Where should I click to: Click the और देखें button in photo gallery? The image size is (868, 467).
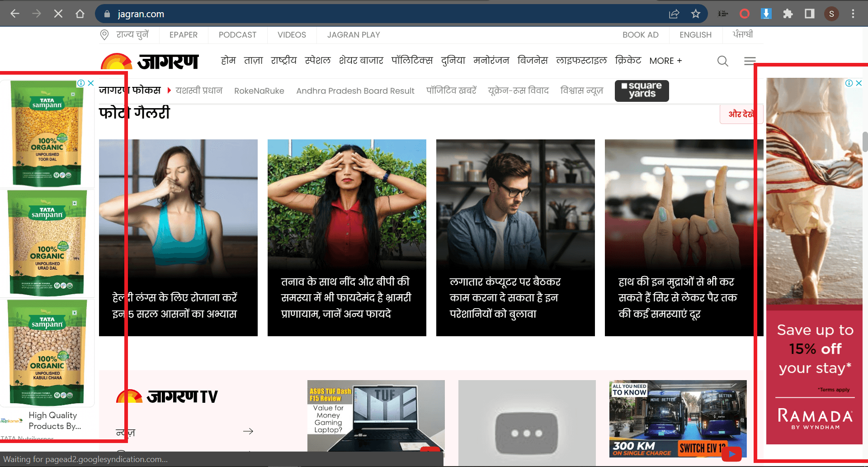pos(741,114)
